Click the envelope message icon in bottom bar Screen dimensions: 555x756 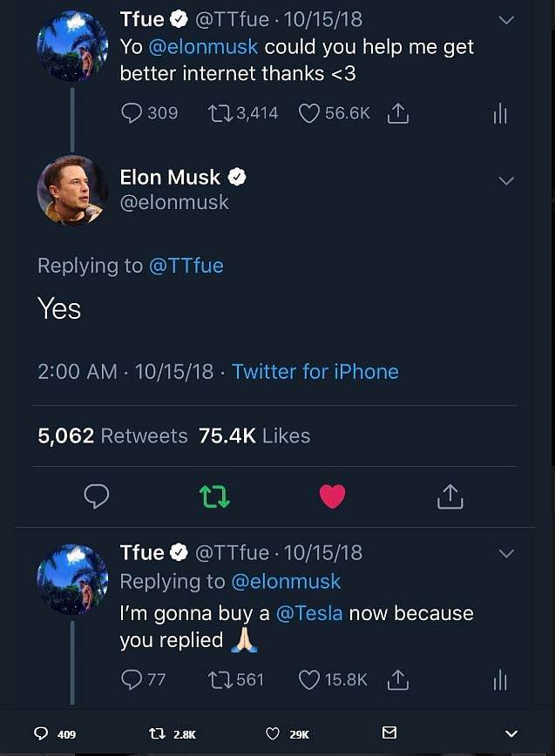click(389, 733)
